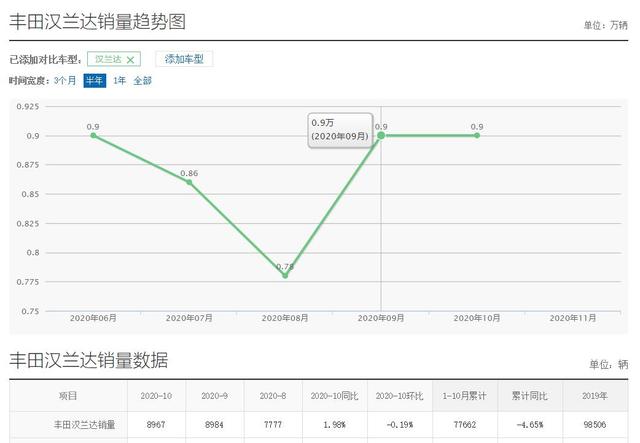Screen dimensions: 640x443
Task: Click the 2020-10环比 column header
Action: (400, 396)
